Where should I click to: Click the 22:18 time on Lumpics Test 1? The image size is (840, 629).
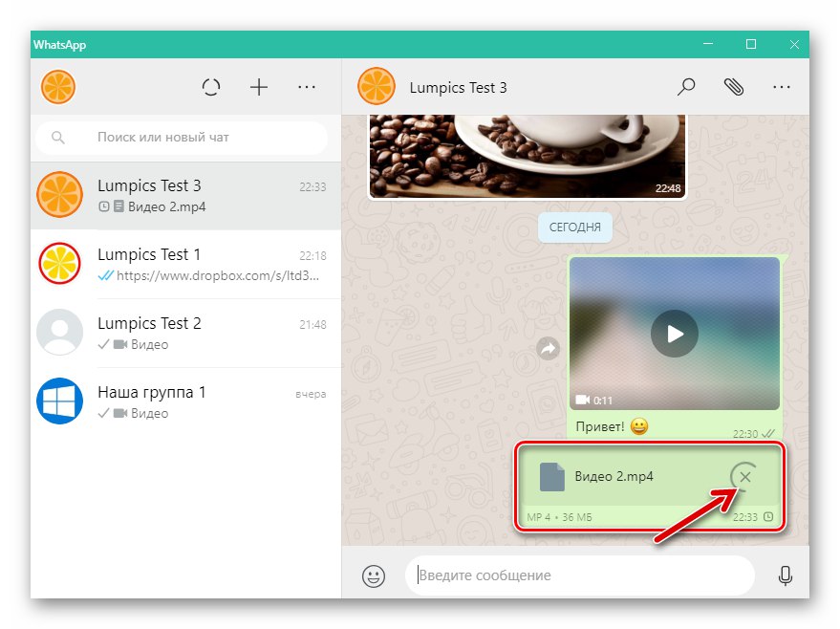tap(312, 255)
